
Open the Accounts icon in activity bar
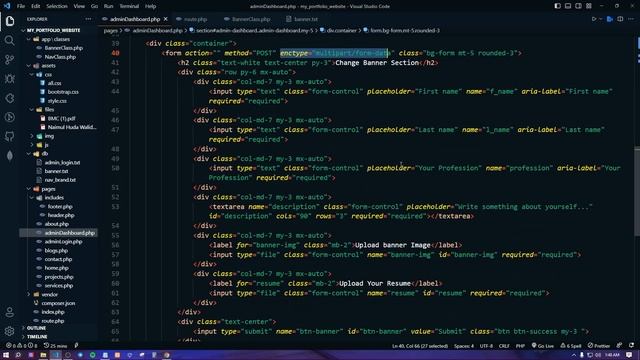pos(10,313)
